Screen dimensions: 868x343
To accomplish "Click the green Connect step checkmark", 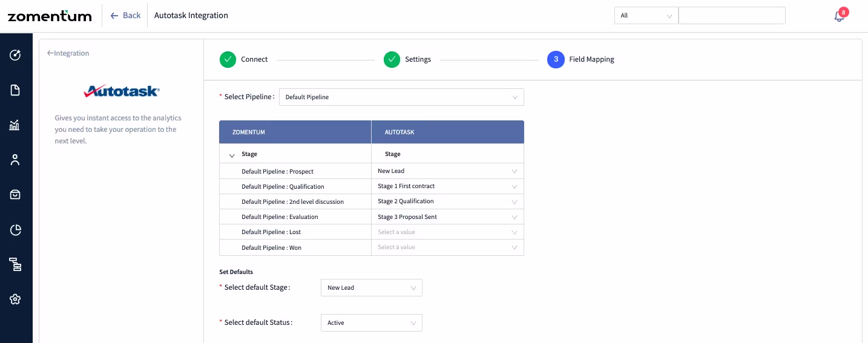I will tap(228, 59).
